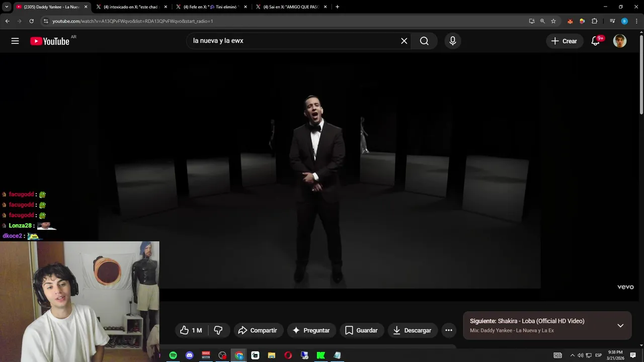Start voice search with the microphone
Viewport: 644px width, 362px height.
click(453, 41)
